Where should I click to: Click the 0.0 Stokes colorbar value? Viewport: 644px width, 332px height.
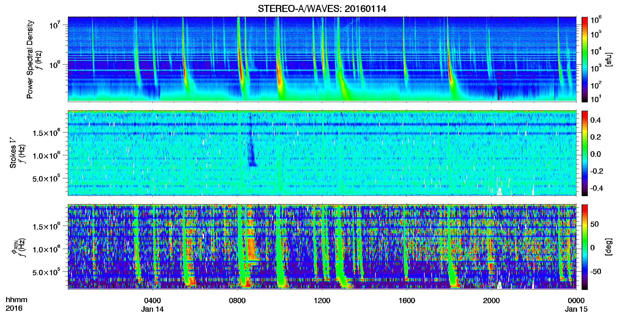tap(595, 154)
